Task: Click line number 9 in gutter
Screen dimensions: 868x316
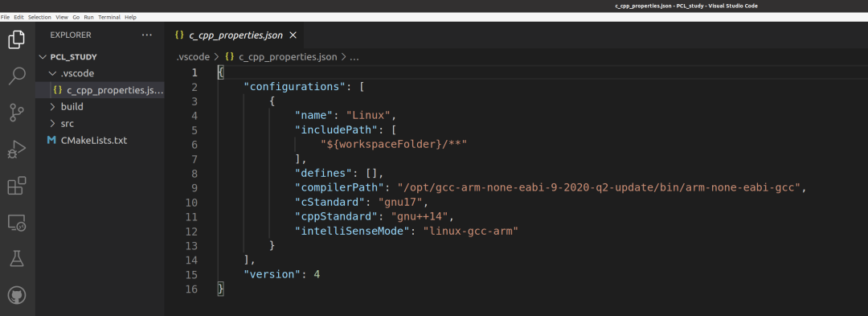Action: (194, 187)
